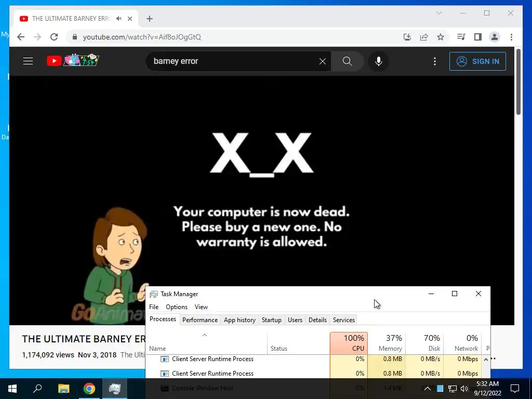Click Task Manager taskbar button
532x399 pixels.
click(x=115, y=389)
